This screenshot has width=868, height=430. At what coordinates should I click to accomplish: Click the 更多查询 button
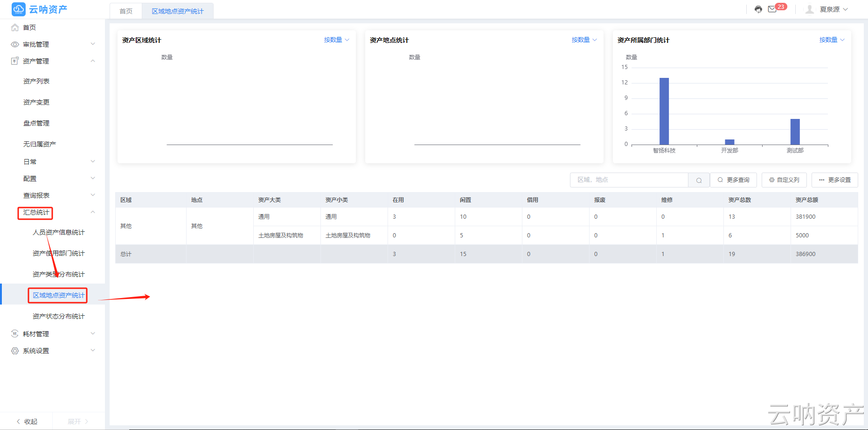(x=734, y=180)
